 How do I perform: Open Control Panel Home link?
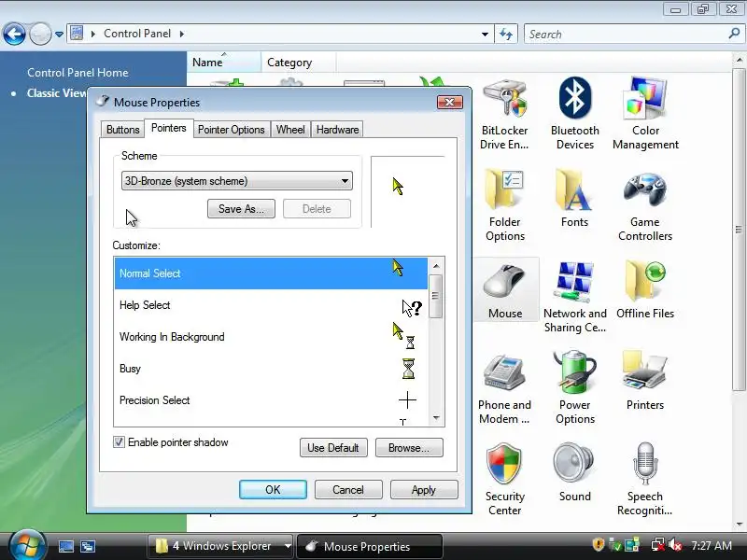pyautogui.click(x=78, y=73)
